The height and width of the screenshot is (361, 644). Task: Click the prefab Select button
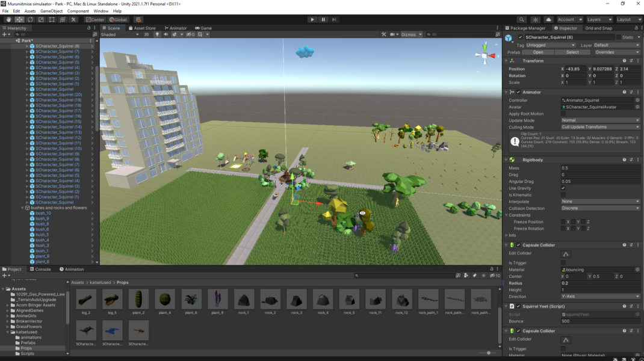572,52
